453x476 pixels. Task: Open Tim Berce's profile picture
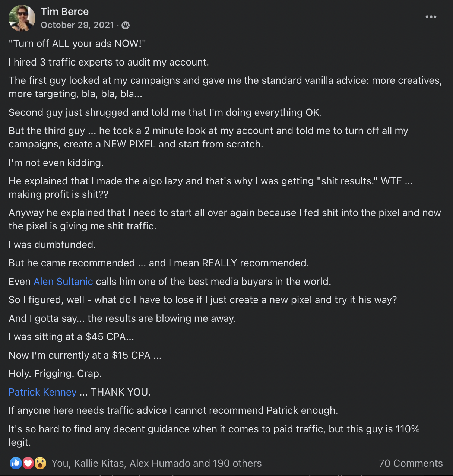(x=22, y=18)
